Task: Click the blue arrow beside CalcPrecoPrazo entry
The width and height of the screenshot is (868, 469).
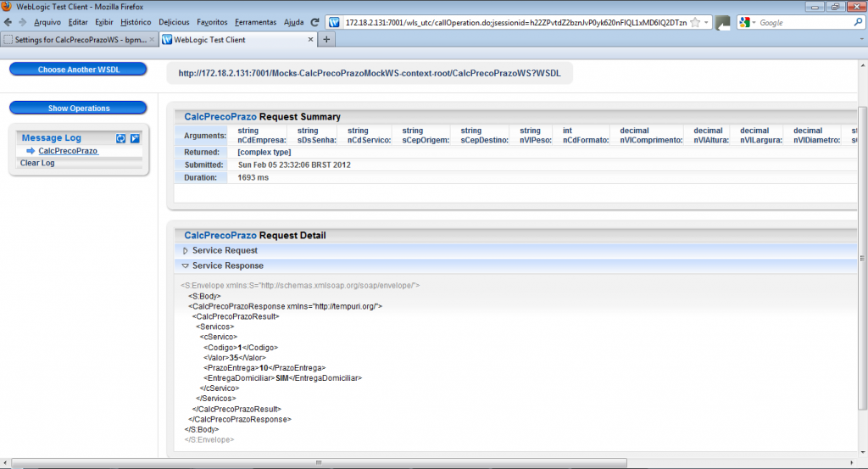Action: pos(31,151)
